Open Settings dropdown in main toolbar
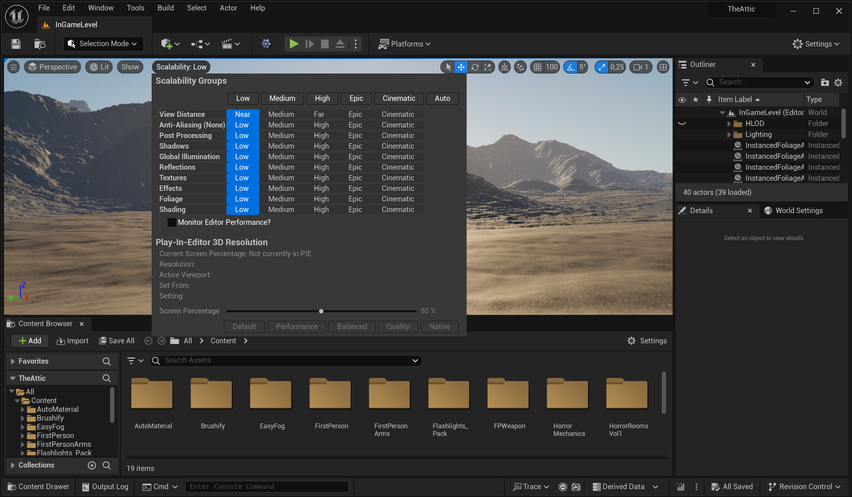The height and width of the screenshot is (497, 852). coord(816,44)
